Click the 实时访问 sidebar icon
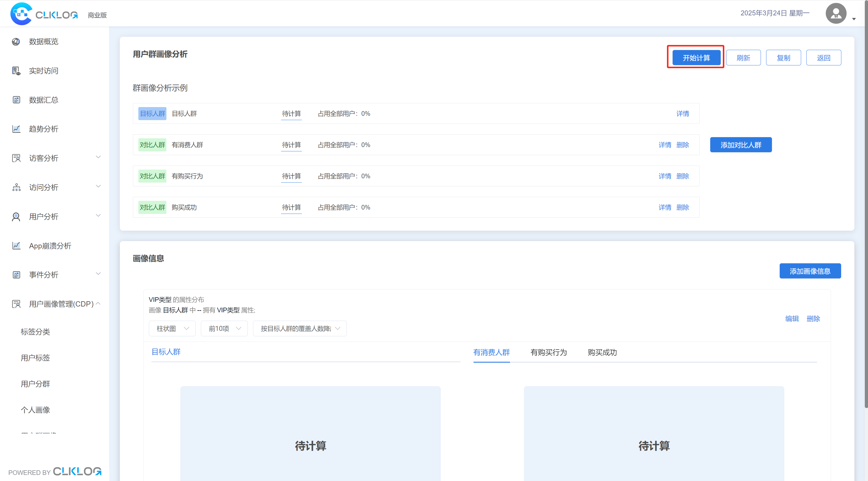This screenshot has height=481, width=868. click(x=16, y=71)
